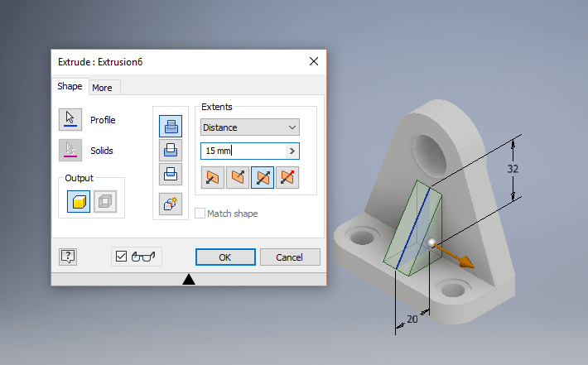
Task: Select the 20 dimension on the model
Action: coord(412,319)
